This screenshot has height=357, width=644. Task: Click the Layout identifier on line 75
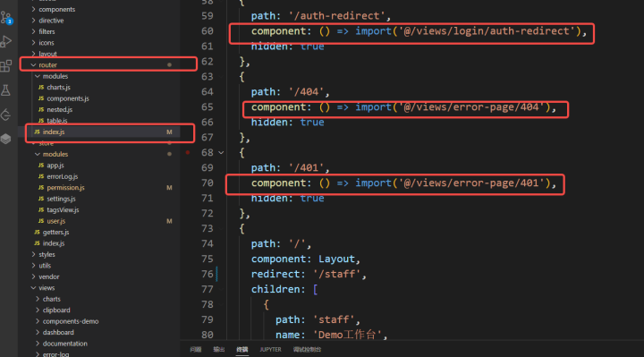pos(337,259)
